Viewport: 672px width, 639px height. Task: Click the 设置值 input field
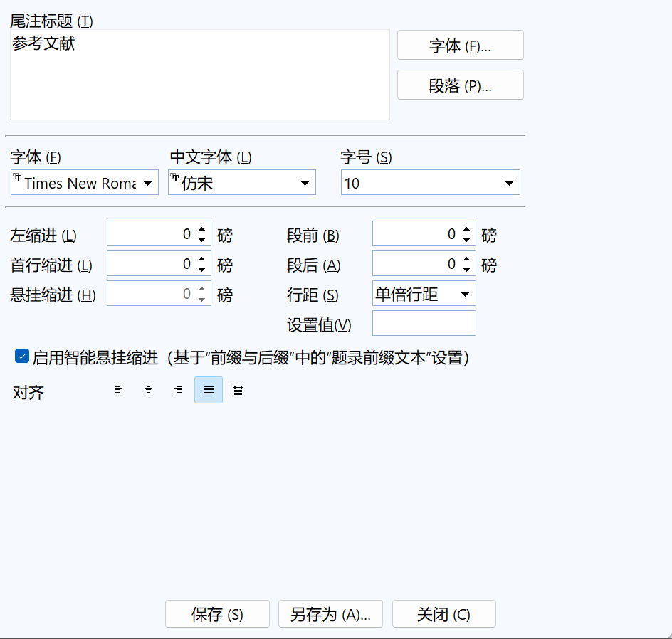tap(424, 324)
